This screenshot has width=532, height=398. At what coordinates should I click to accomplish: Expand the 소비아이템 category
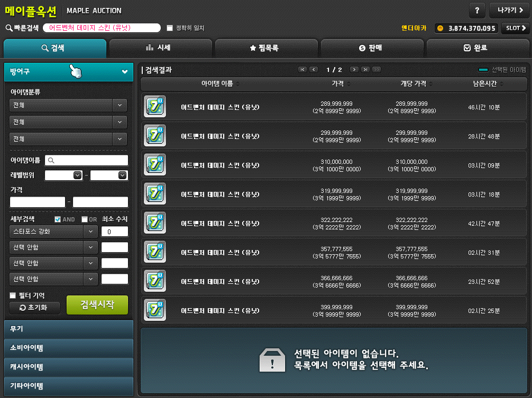(69, 348)
